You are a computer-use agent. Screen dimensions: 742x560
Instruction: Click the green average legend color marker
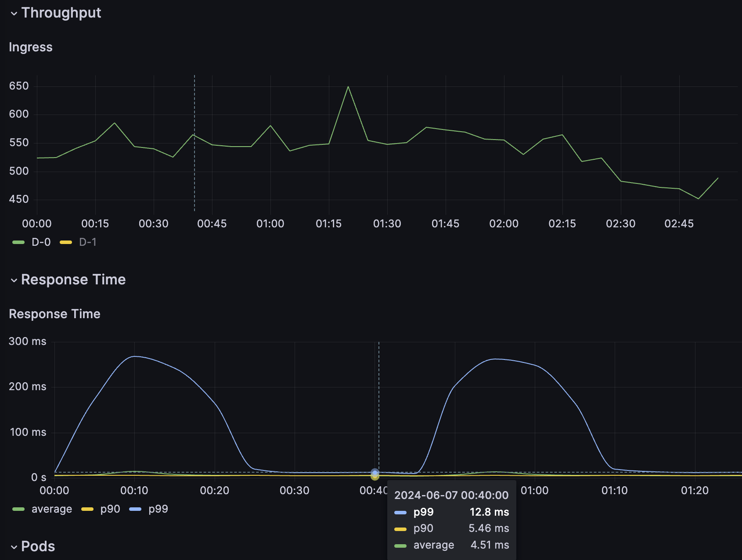18,509
